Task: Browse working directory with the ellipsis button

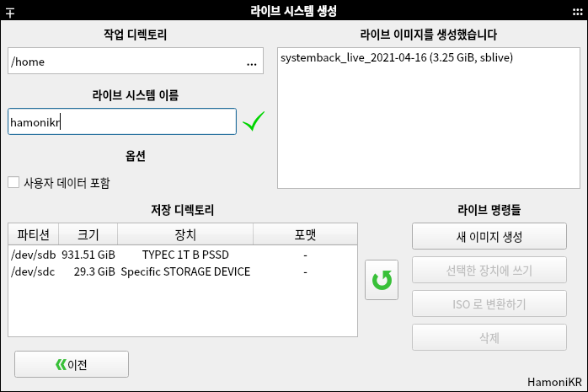Action: [x=252, y=65]
